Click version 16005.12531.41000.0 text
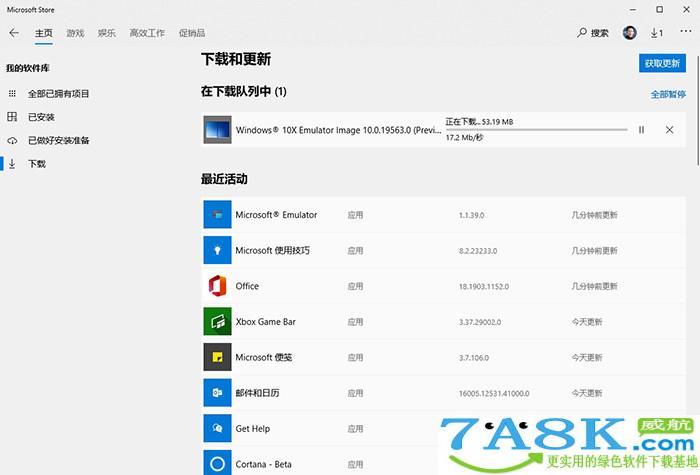 coord(494,394)
